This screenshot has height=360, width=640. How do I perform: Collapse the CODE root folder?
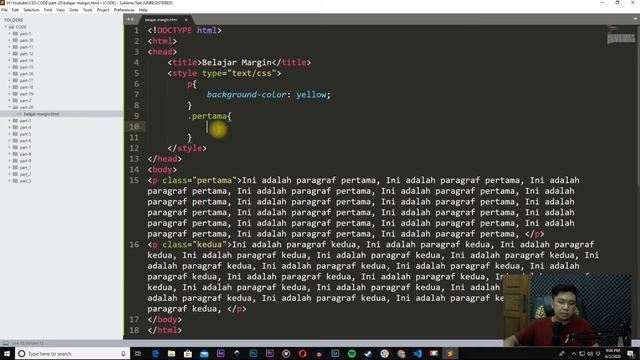coord(6,27)
